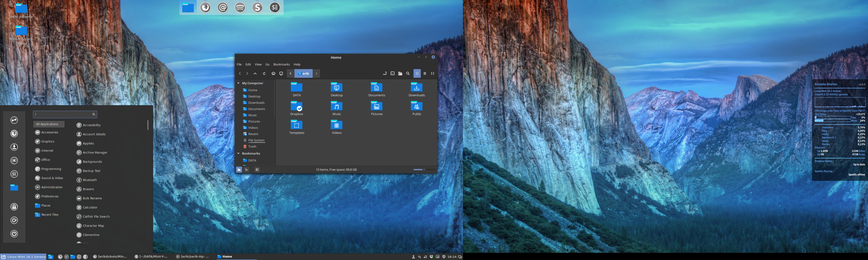The image size is (868, 260).
Task: Click Linux Mint 18.1 Serena menu button
Action: click(24, 257)
